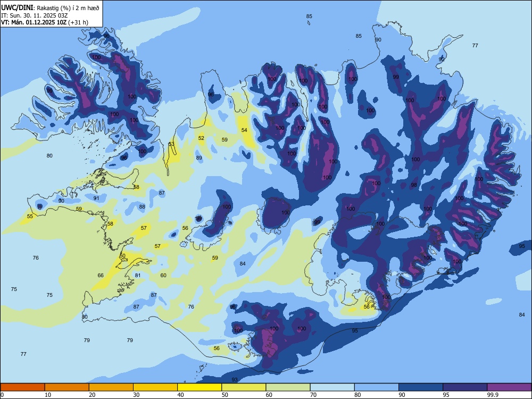Pick the purple above-99.9 legend swatch
This screenshot has width=532, height=399.
509,387
